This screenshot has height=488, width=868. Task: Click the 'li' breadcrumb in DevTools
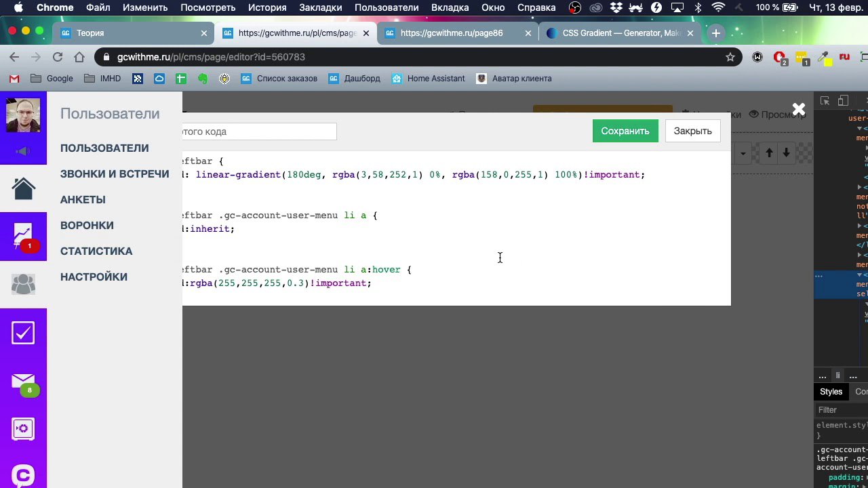837,375
